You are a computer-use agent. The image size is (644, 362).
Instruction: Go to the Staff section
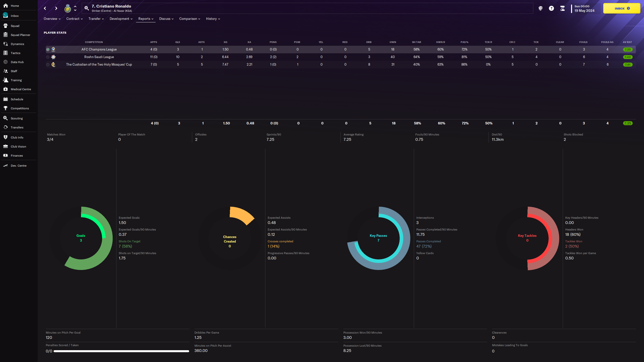tap(18, 71)
